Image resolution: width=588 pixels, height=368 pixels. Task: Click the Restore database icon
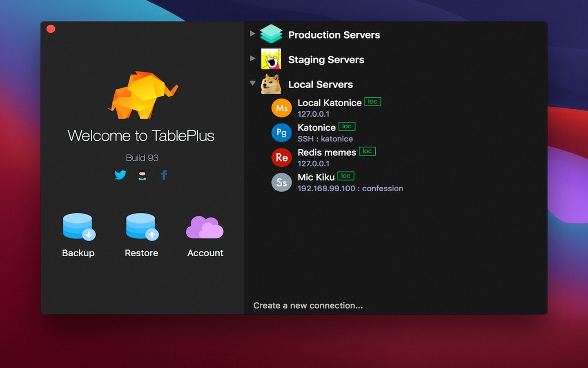(141, 226)
